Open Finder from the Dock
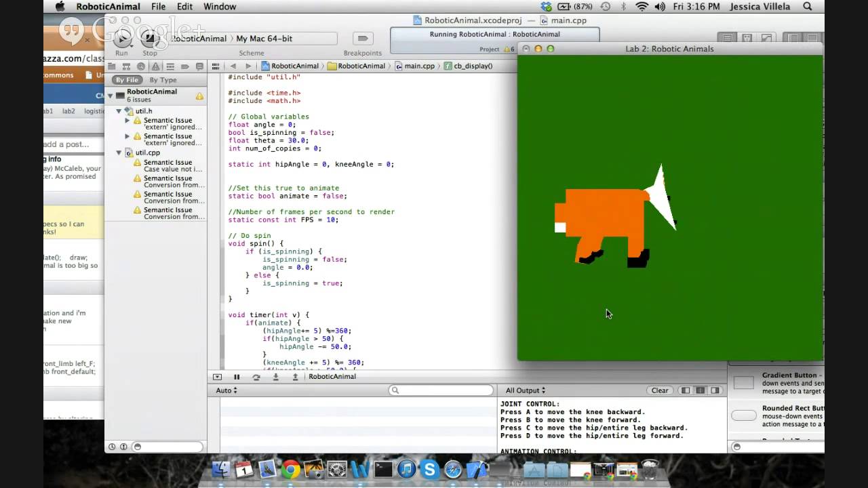Viewport: 868px width, 488px height. click(221, 469)
